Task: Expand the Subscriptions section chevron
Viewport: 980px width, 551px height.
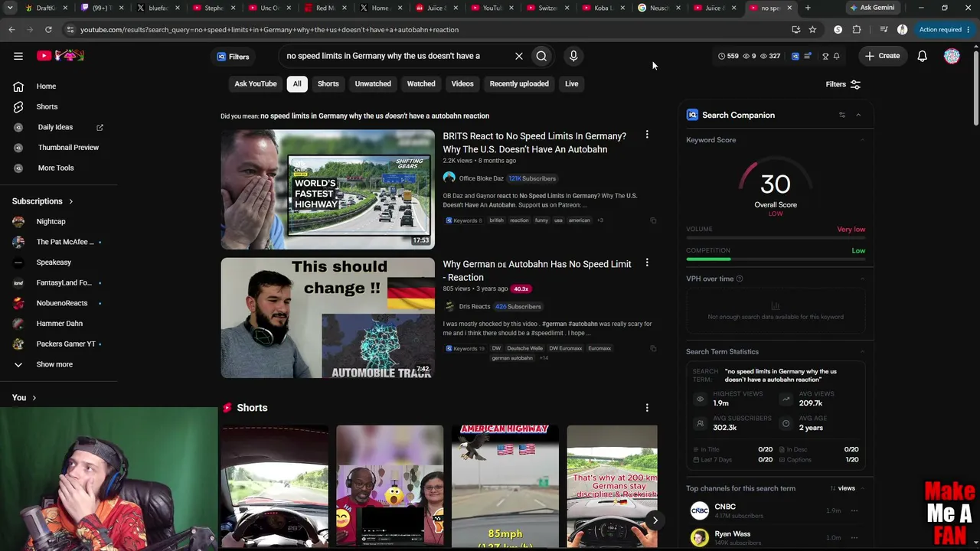Action: coord(70,201)
